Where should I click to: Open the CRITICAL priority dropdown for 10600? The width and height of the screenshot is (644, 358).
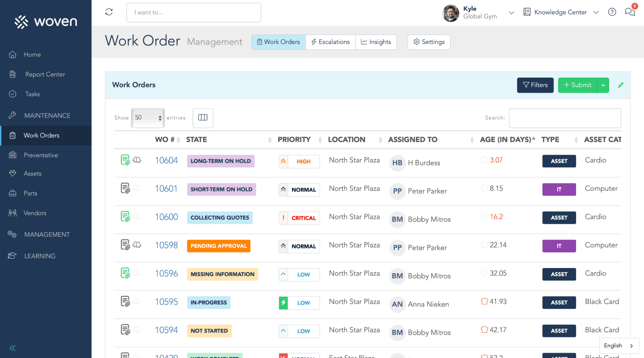click(299, 218)
